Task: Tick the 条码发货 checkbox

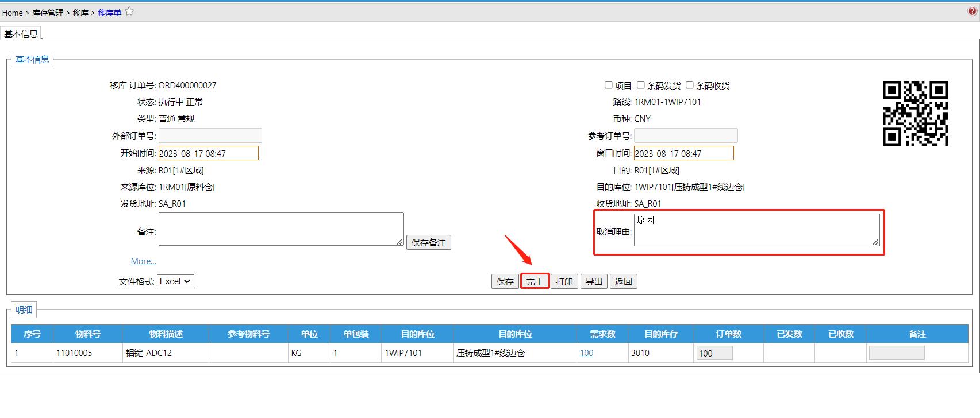Action: point(641,85)
